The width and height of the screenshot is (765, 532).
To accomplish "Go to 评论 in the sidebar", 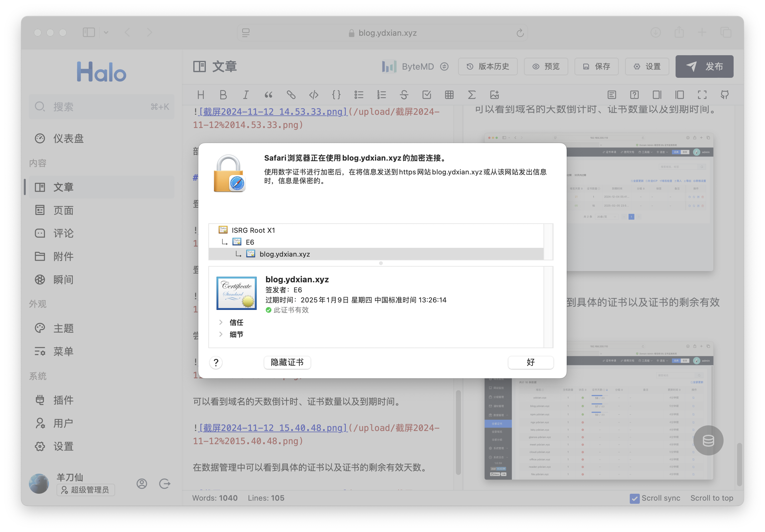I will click(x=101, y=233).
